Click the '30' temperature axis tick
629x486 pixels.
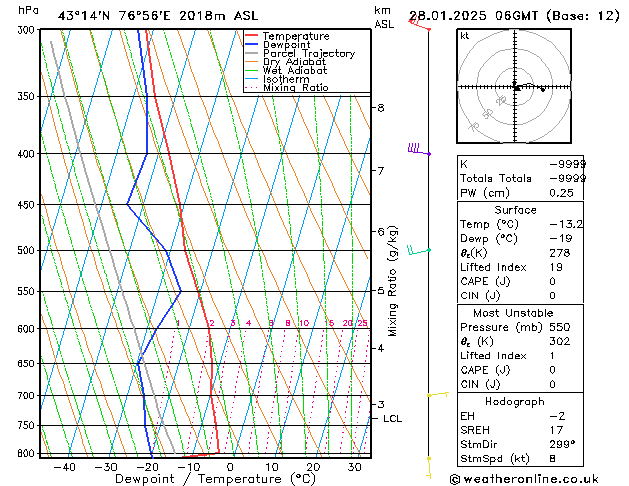354,467
